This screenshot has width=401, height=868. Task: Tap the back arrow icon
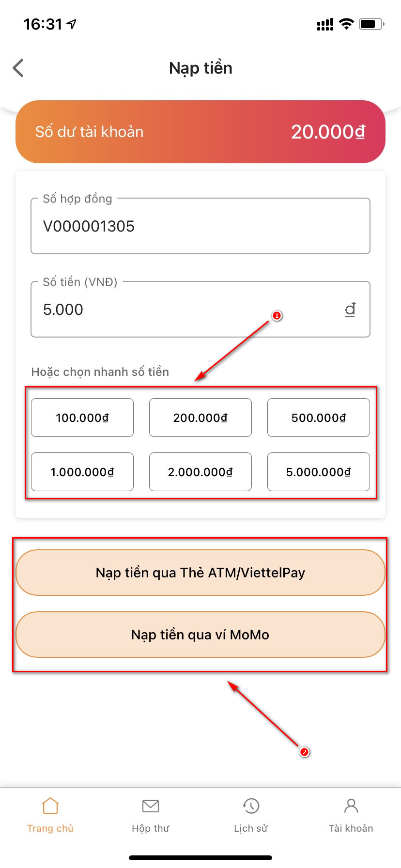pyautogui.click(x=18, y=68)
